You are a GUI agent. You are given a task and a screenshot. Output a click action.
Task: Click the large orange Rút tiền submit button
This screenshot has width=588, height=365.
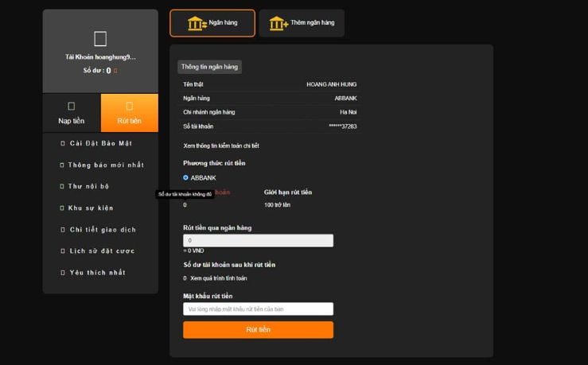click(258, 330)
